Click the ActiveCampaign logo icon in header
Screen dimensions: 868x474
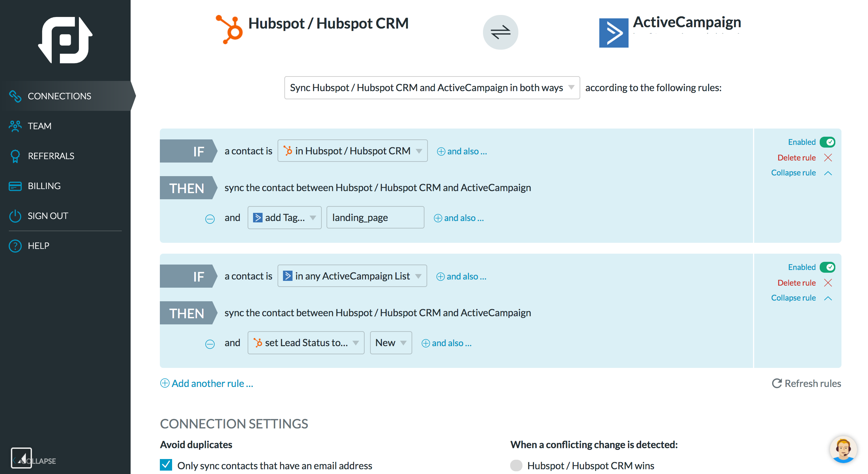point(614,33)
